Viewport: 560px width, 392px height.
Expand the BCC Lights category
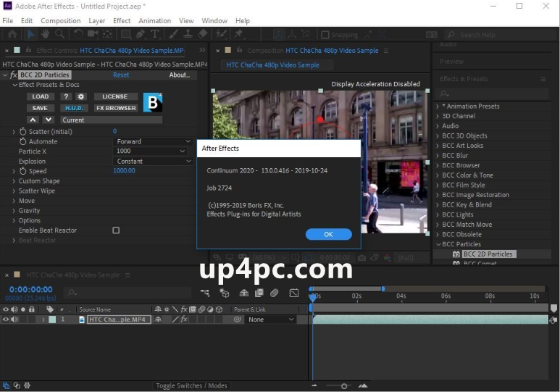click(x=438, y=214)
